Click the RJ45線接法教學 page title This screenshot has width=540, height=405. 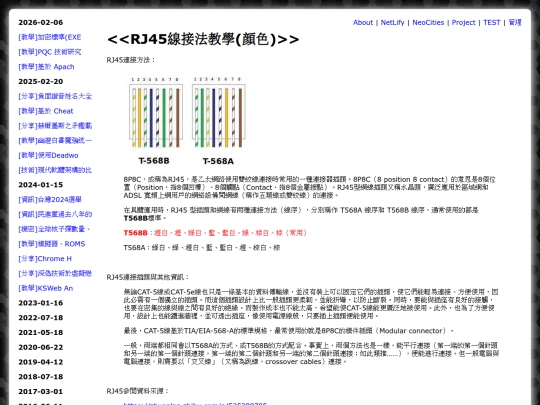(203, 39)
